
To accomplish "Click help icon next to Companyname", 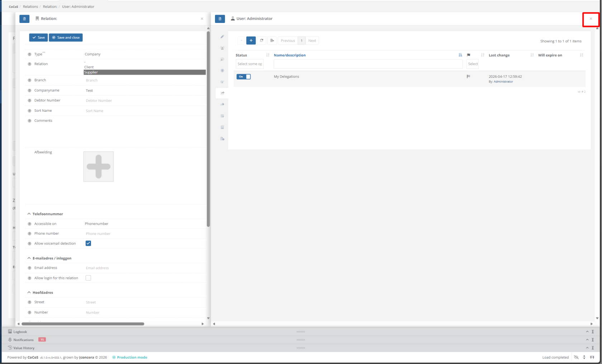I will tap(29, 91).
